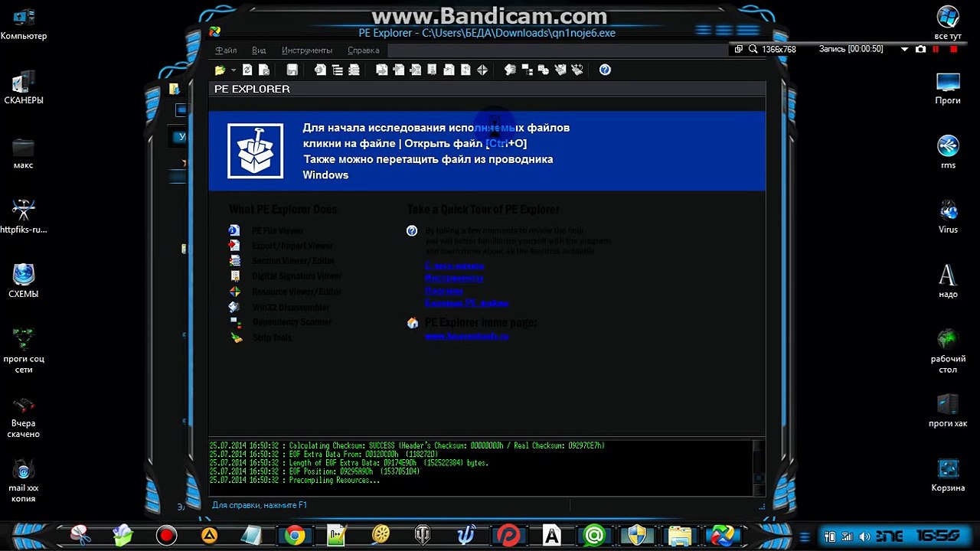Viewport: 980px width, 551px height.
Task: Click the Resource Viewer/Editor icon in list
Action: (x=235, y=292)
